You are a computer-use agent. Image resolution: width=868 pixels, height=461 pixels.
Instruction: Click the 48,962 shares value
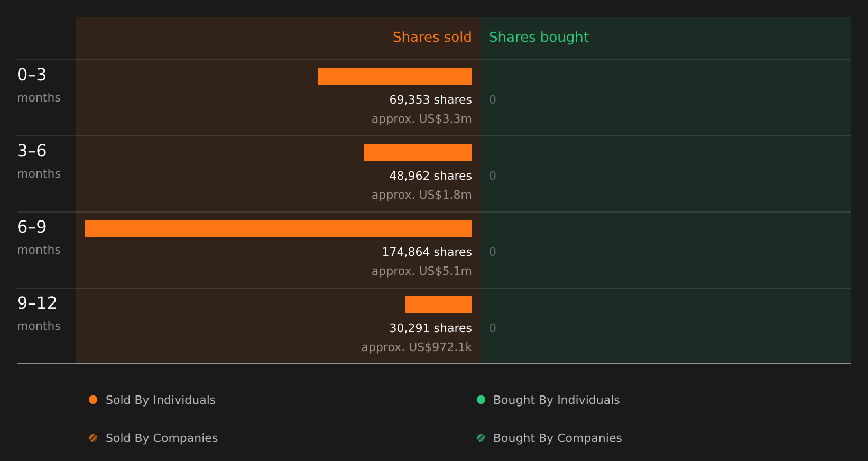tap(431, 176)
